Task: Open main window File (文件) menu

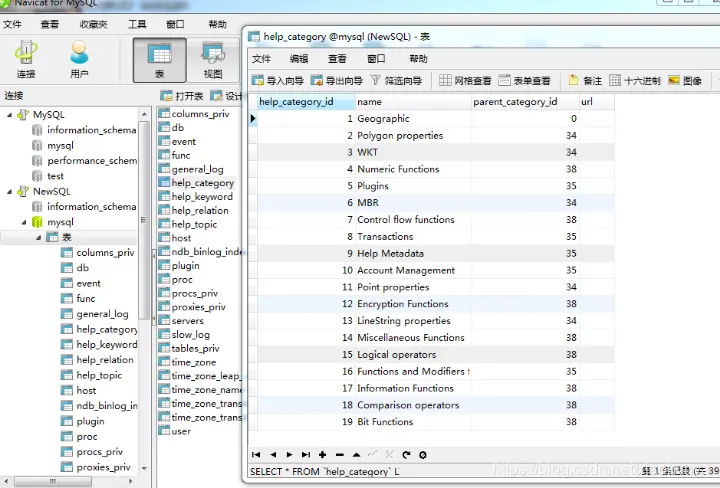Action: [x=12, y=24]
